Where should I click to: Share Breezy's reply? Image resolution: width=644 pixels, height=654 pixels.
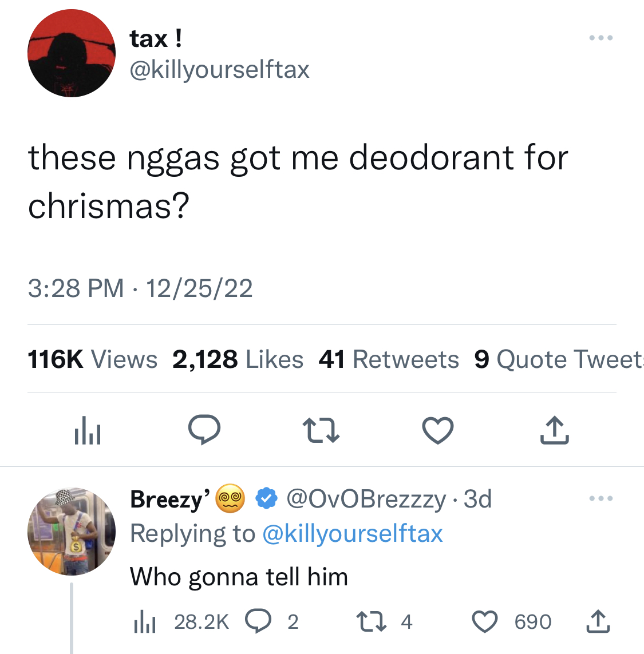(x=598, y=621)
